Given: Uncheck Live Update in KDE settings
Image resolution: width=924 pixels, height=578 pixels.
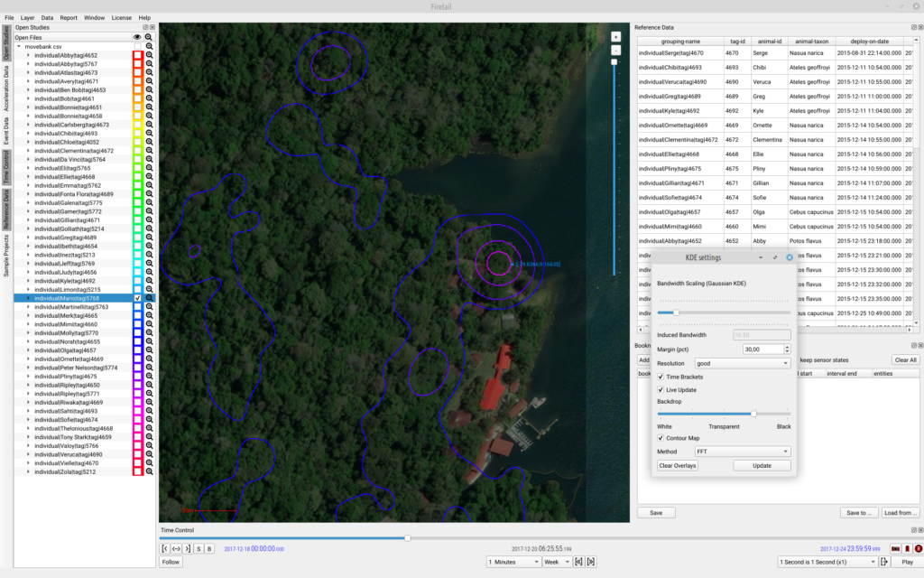Looking at the screenshot, I should (661, 390).
